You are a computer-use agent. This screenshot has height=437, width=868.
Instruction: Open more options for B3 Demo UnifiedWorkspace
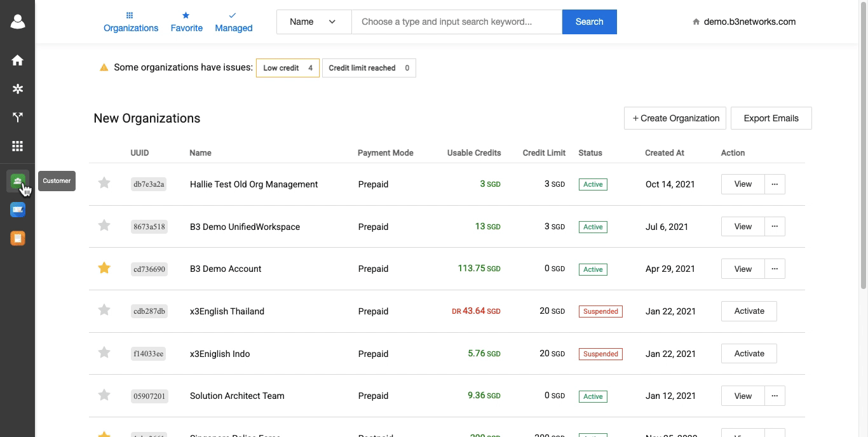pos(775,227)
